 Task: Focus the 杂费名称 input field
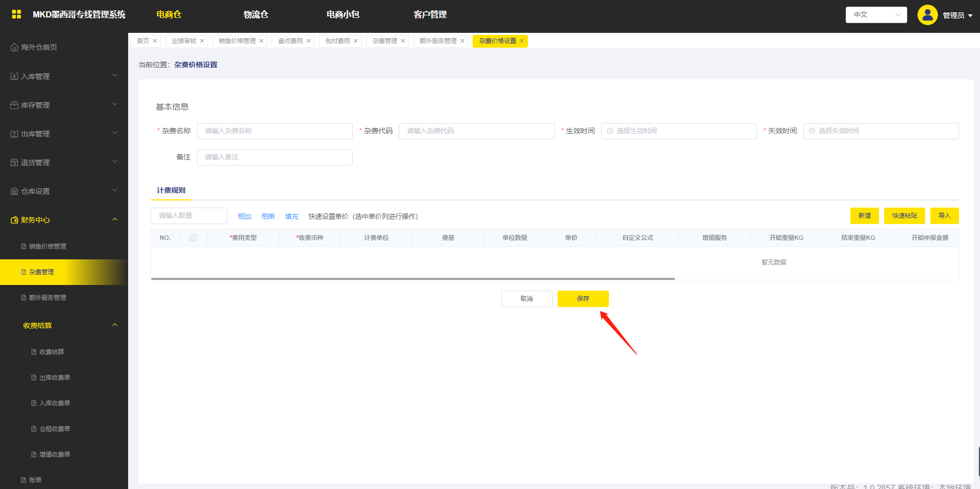pos(275,131)
